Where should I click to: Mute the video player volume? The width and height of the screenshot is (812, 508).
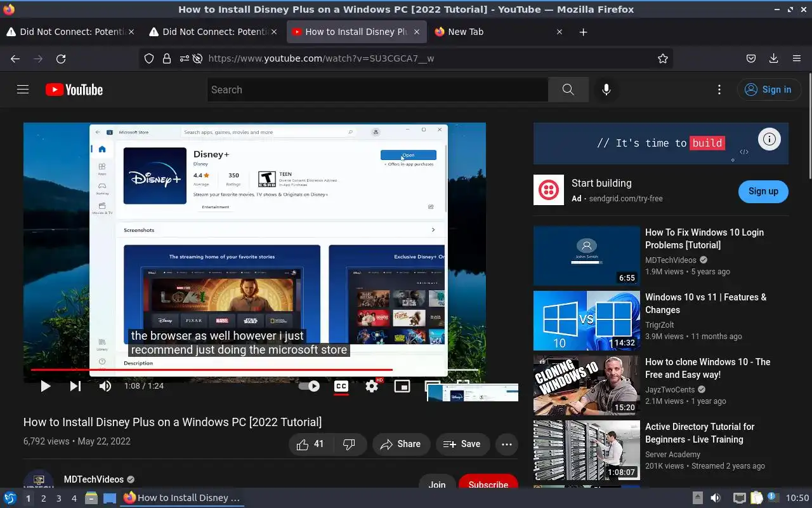click(x=105, y=386)
